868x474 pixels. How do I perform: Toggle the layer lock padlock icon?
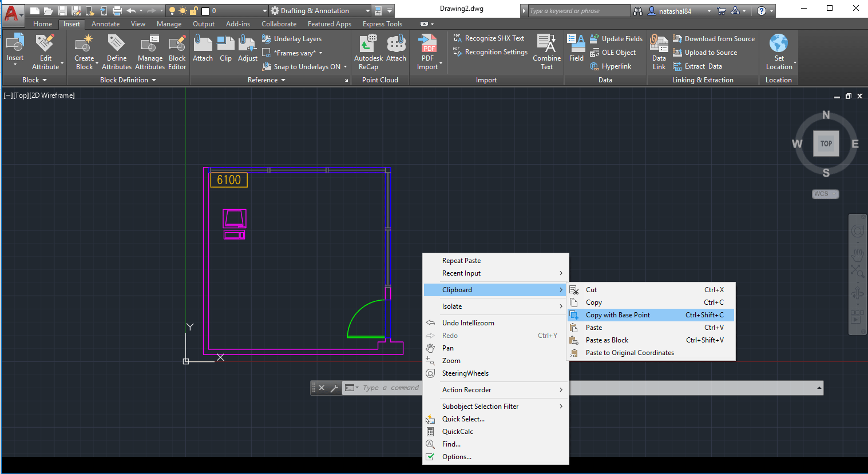[194, 11]
